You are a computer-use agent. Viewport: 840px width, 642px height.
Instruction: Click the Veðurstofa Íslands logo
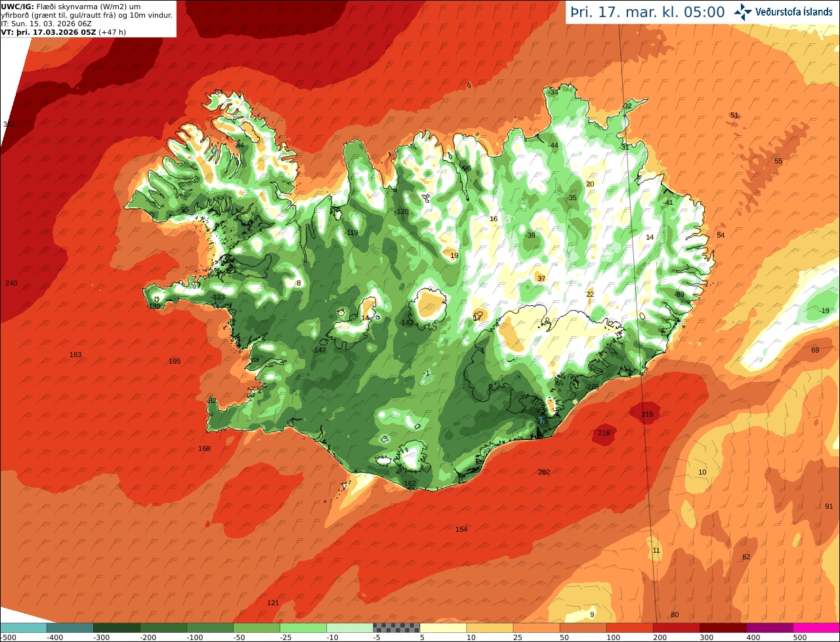pos(783,12)
